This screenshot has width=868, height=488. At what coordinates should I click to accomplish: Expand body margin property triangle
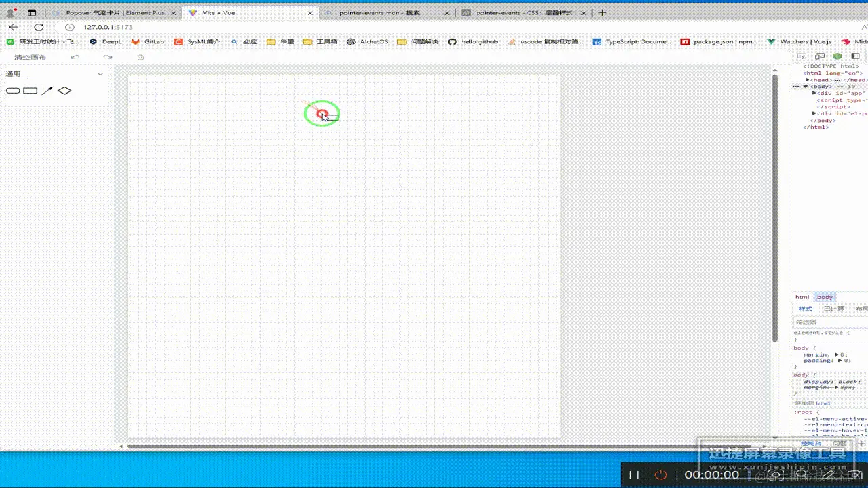point(835,354)
